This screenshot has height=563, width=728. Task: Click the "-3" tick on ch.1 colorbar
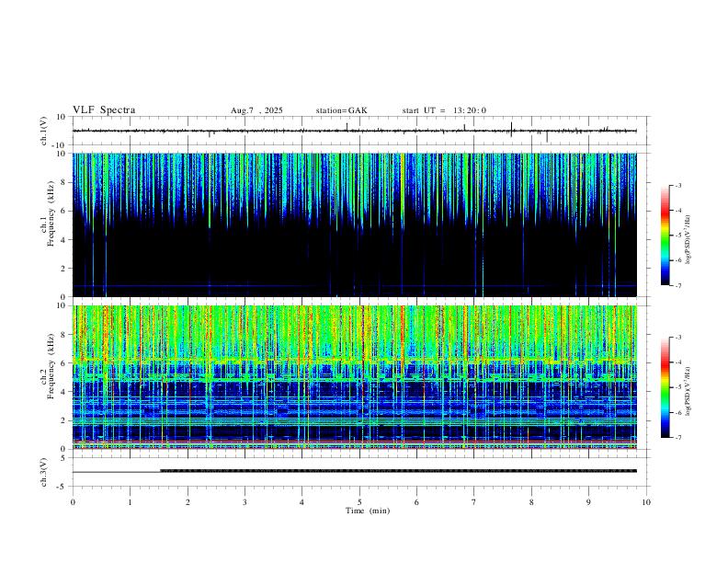(x=678, y=185)
